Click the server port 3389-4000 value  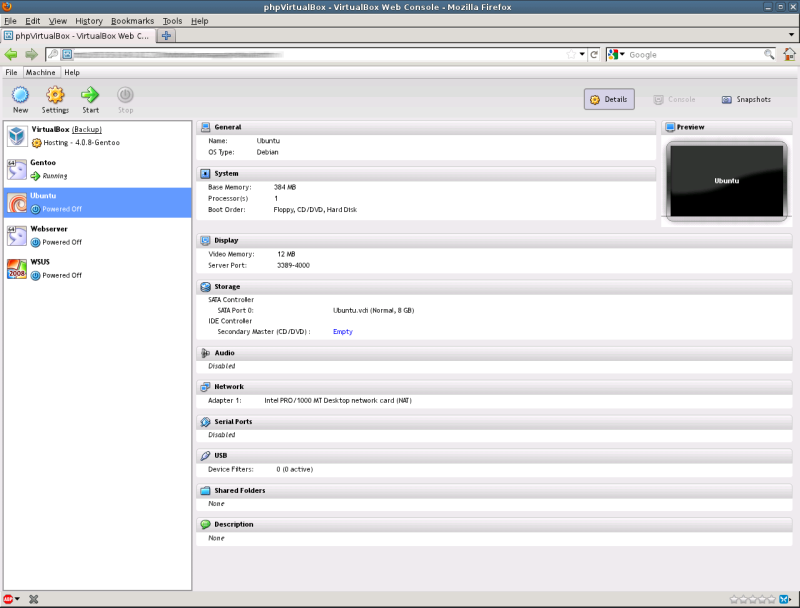[x=293, y=265]
